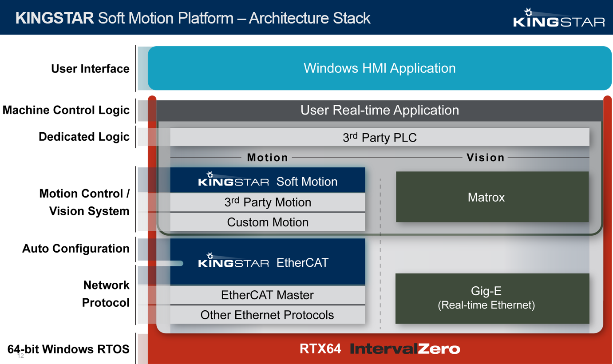The height and width of the screenshot is (364, 613).
Task: Click the User Interface label
Action: [90, 69]
